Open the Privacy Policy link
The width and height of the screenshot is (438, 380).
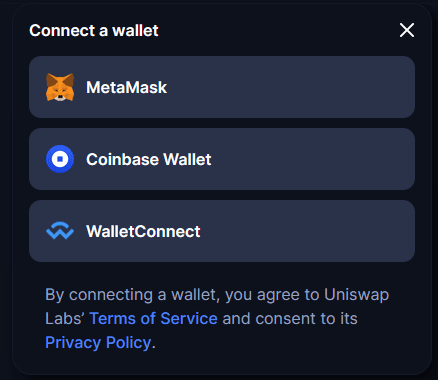(x=98, y=342)
